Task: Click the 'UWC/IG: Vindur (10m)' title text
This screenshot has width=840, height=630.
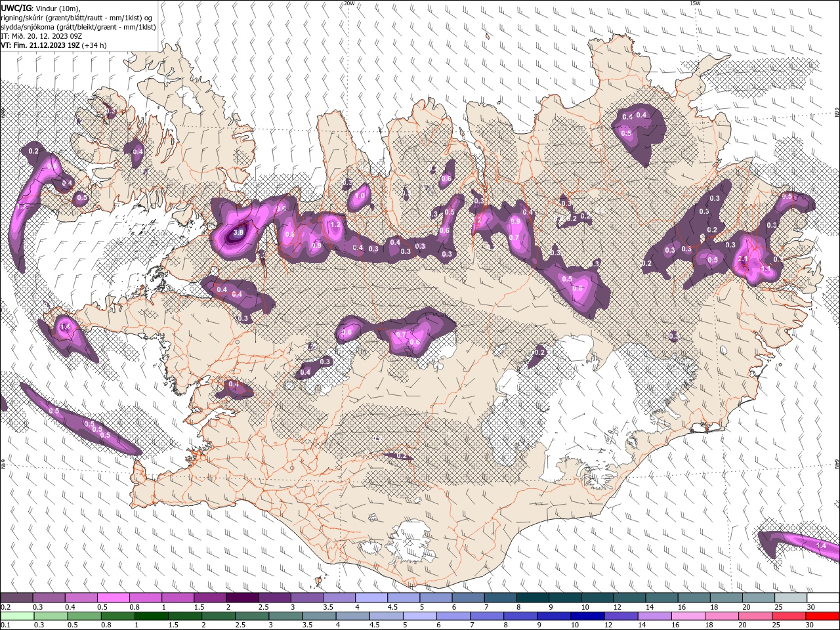Action: pyautogui.click(x=40, y=8)
